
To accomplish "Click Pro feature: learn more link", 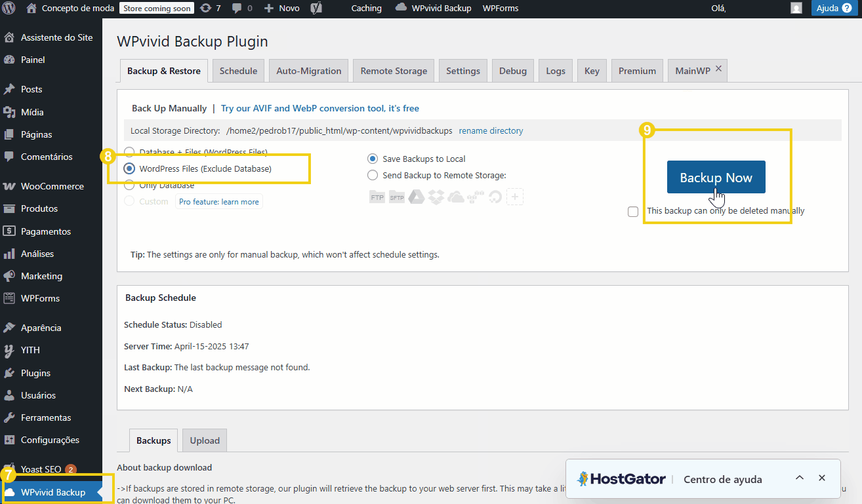I will click(x=219, y=202).
